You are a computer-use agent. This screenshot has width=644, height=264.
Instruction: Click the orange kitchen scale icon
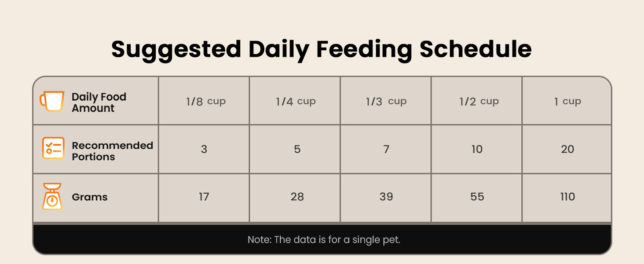[x=52, y=197]
